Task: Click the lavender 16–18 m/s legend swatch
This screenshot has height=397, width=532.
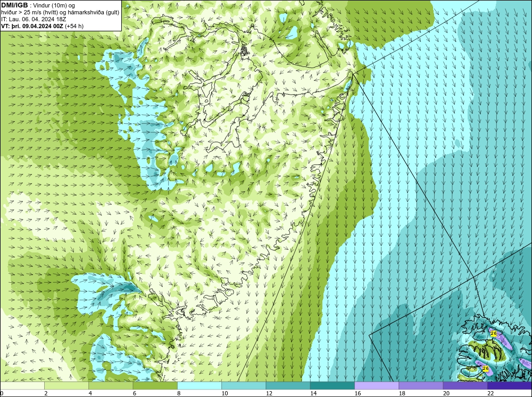Action: pyautogui.click(x=377, y=385)
